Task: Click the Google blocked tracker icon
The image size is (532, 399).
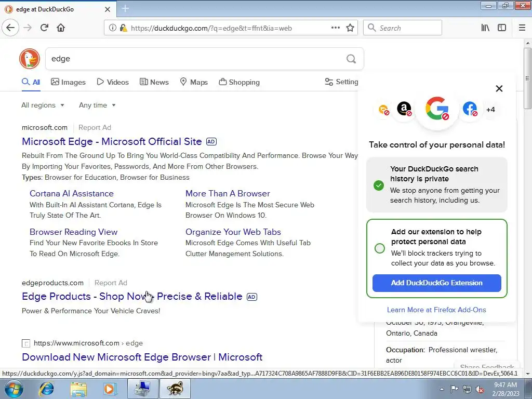Action: coord(437,109)
